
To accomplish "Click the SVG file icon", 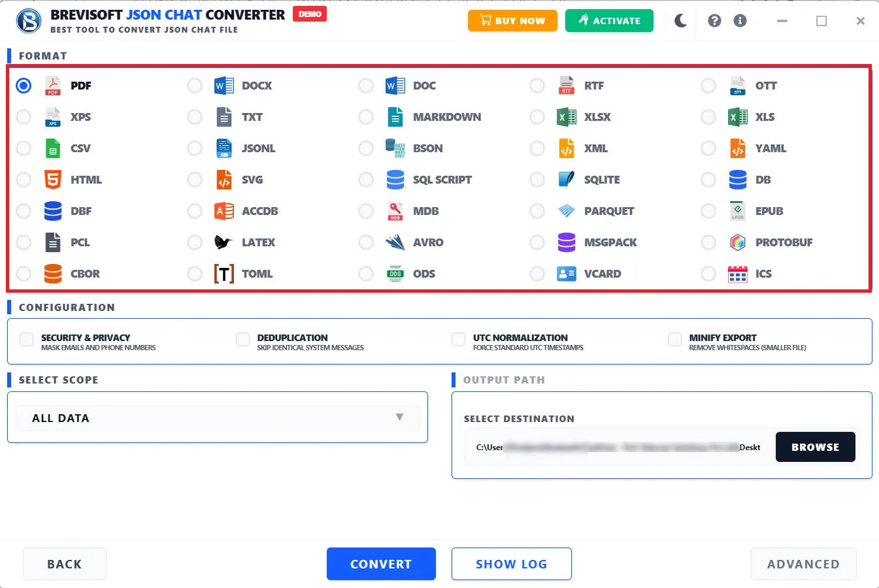I will click(x=224, y=180).
